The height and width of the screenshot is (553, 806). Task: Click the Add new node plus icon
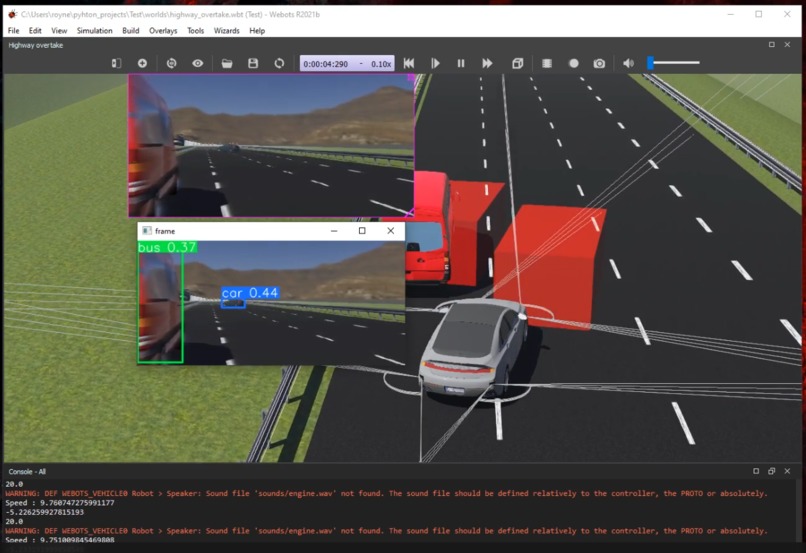(x=142, y=63)
